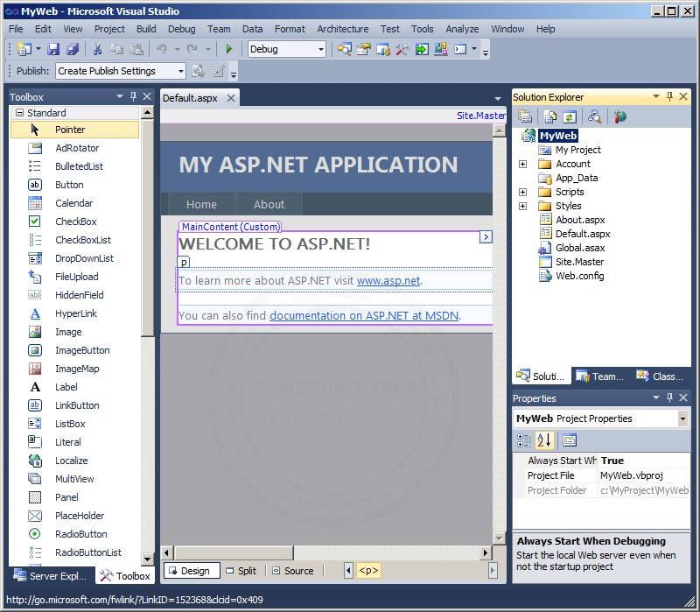
Task: Open View in Browser from Solution Explorer
Action: 619,116
